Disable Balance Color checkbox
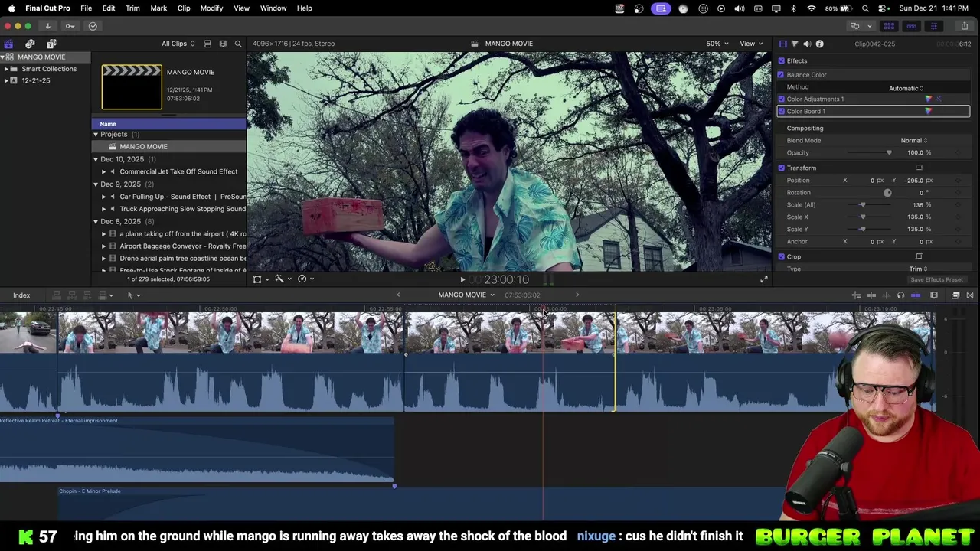This screenshot has width=980, height=551. pos(781,74)
